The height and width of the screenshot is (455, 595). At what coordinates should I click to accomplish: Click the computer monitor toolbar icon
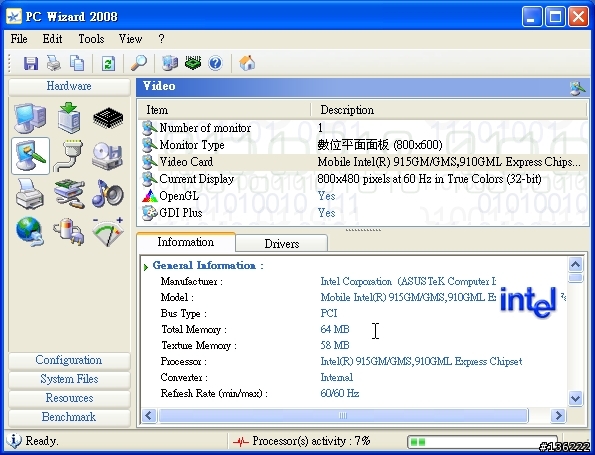[170, 63]
